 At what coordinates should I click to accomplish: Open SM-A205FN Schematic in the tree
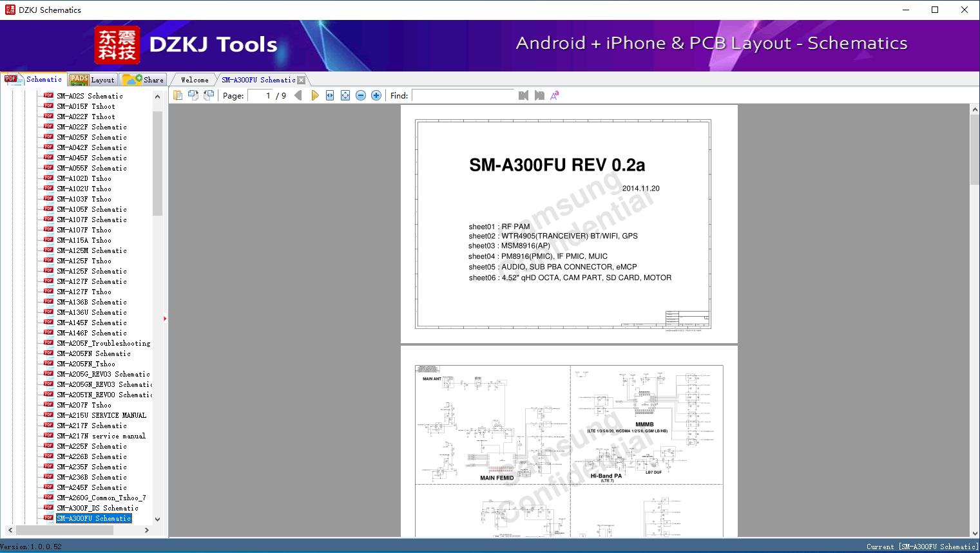click(x=93, y=353)
